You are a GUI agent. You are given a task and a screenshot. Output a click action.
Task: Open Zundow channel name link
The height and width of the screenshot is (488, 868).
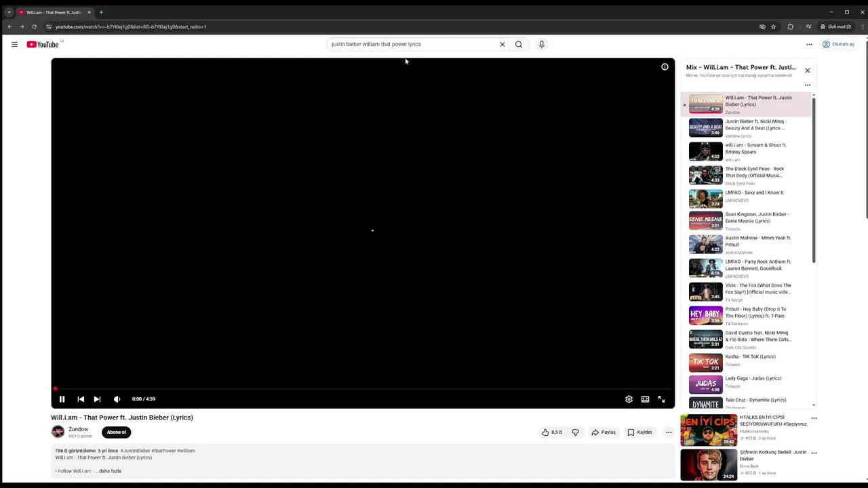[x=78, y=429]
